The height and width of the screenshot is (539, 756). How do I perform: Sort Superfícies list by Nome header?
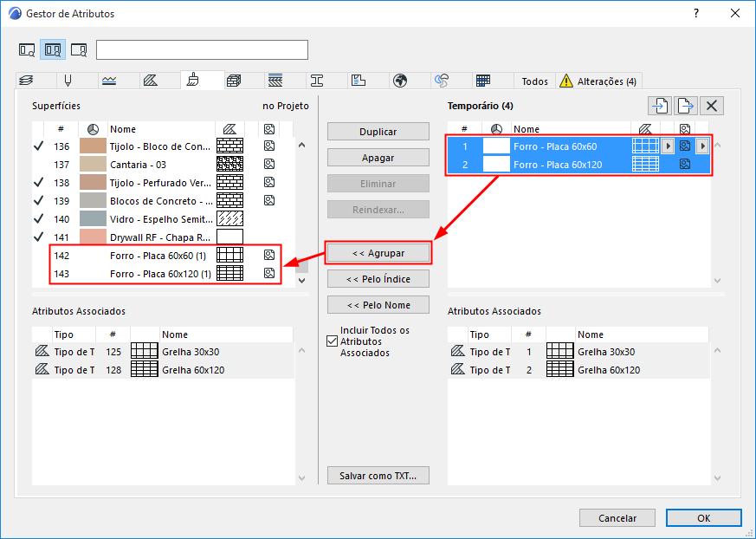click(x=161, y=129)
